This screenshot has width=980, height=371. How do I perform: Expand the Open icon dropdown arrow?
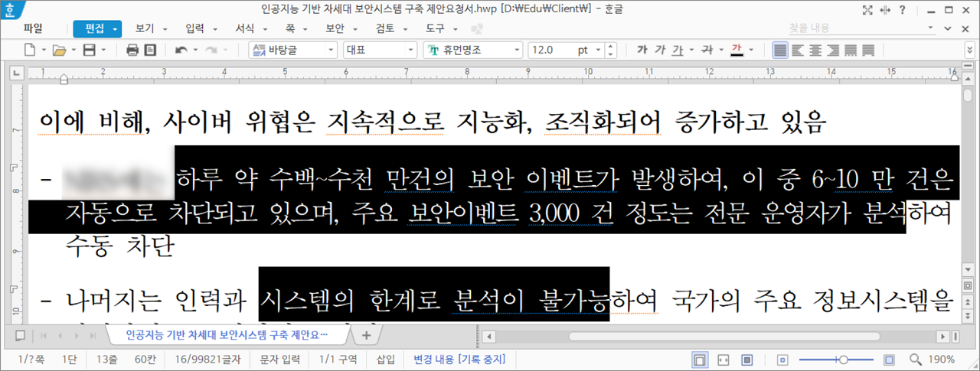[73, 50]
